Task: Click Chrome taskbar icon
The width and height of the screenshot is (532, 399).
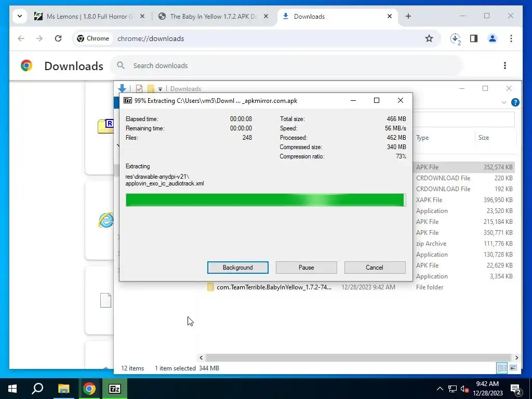Action: [x=89, y=389]
